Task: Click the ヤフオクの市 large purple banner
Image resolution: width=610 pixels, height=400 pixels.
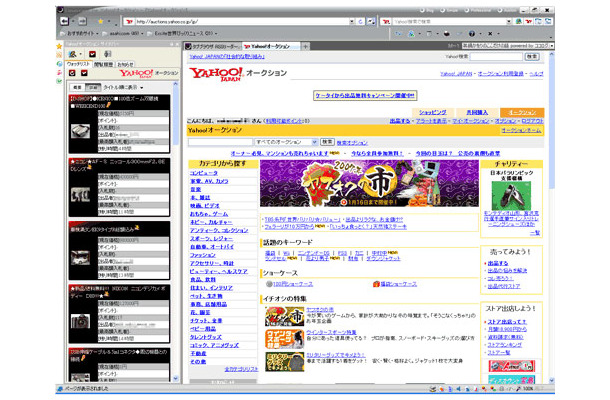Action: 369,183
